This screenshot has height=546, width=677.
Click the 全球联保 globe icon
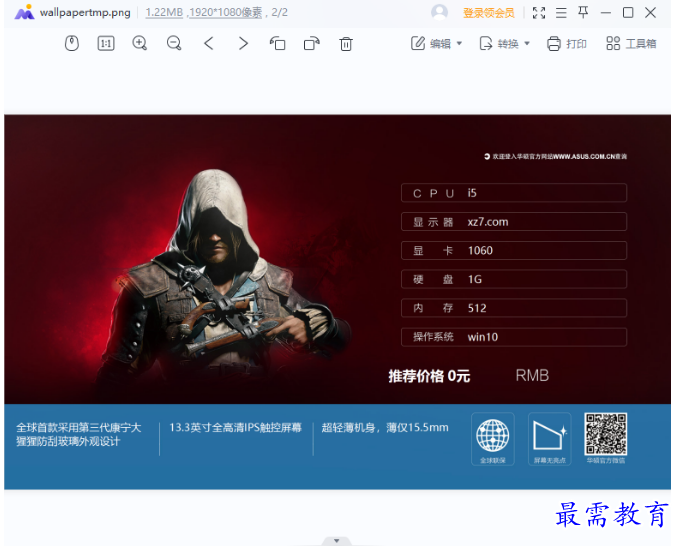point(493,439)
